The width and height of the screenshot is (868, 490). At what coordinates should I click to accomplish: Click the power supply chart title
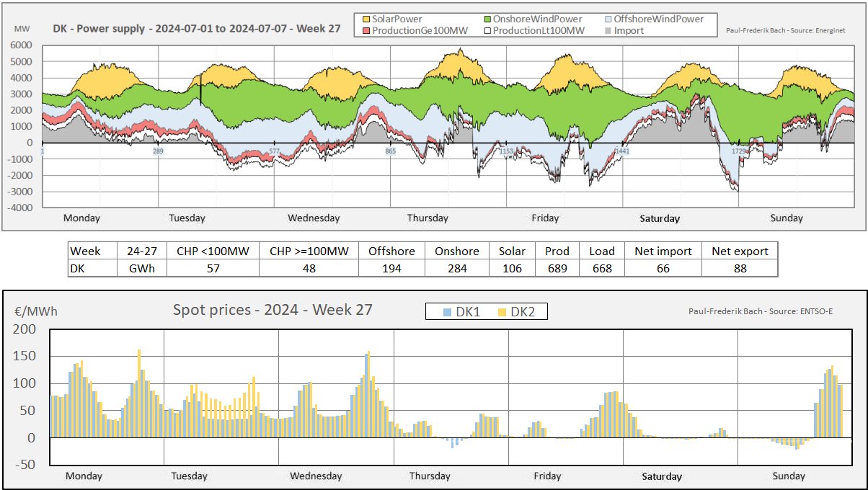tap(196, 29)
